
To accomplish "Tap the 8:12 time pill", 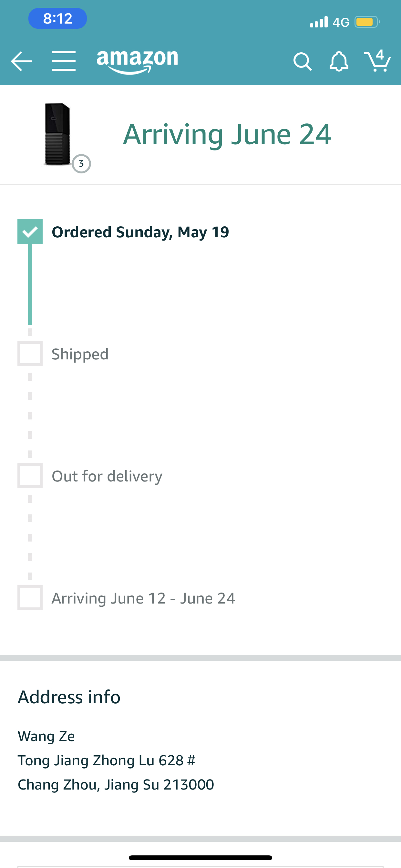I will [57, 18].
